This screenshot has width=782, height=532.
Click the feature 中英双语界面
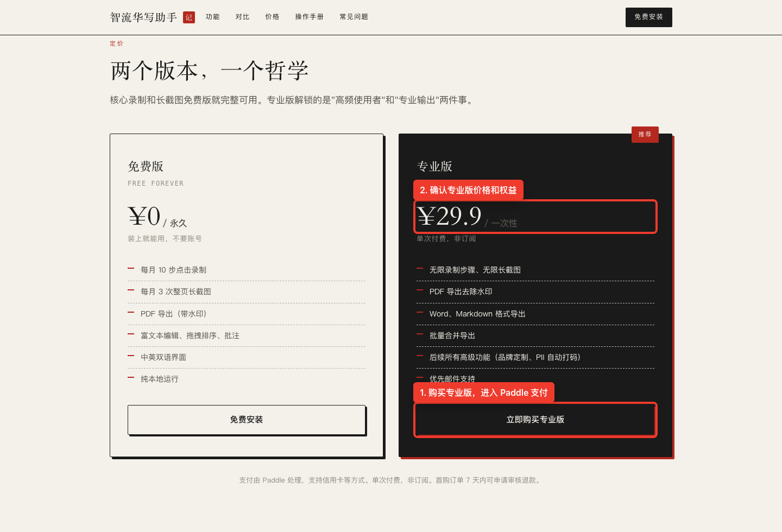163,357
